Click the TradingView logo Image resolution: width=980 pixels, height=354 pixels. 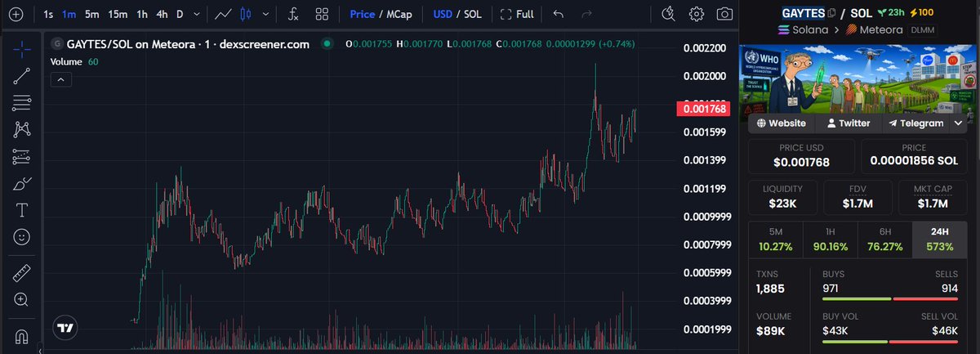click(65, 327)
